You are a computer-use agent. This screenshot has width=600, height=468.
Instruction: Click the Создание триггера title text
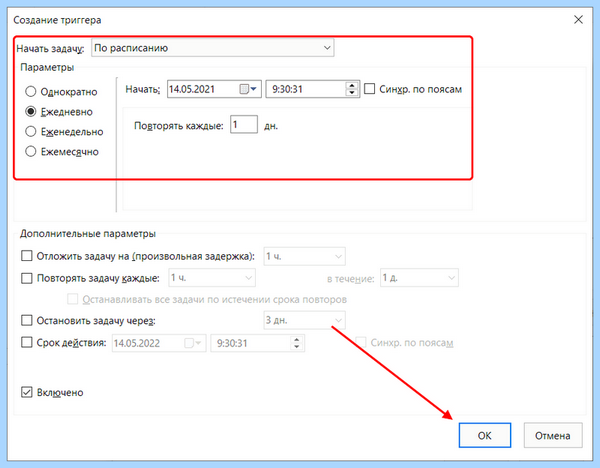click(57, 20)
